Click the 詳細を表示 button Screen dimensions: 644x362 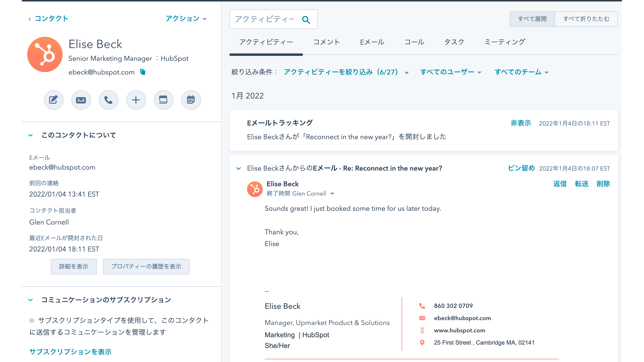pos(74,267)
